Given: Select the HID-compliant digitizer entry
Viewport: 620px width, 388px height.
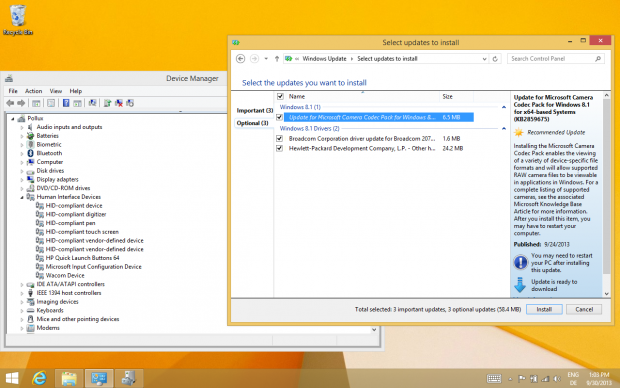Looking at the screenshot, I should point(76,214).
